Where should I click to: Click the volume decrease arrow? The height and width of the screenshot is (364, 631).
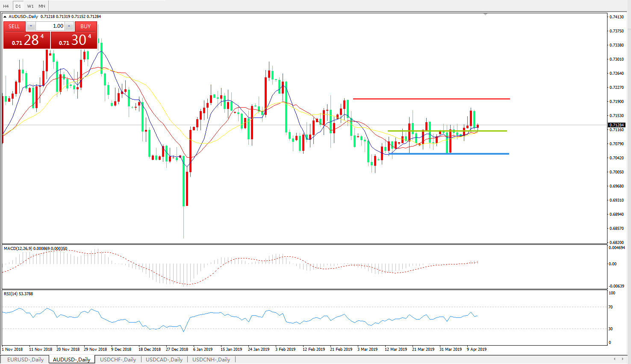coord(31,26)
